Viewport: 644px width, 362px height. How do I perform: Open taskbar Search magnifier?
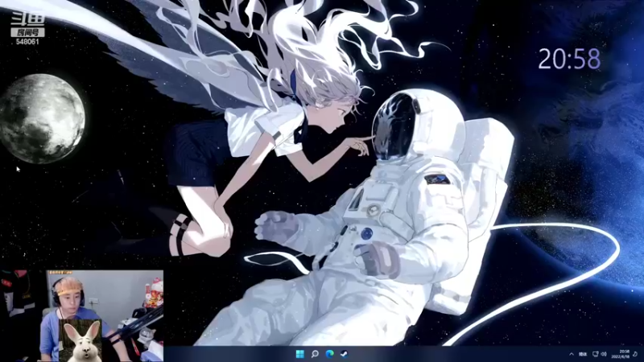click(x=315, y=354)
